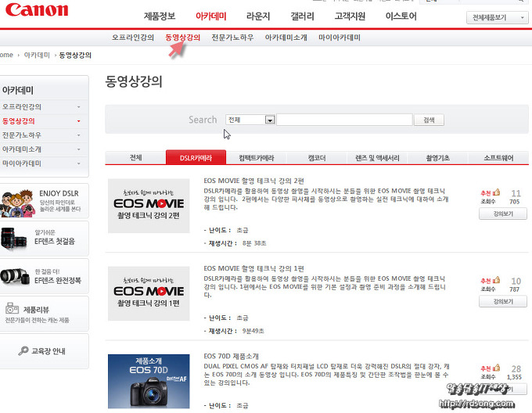Open the ENJOY DSLR banner
The height and width of the screenshot is (413, 532).
pyautogui.click(x=45, y=200)
